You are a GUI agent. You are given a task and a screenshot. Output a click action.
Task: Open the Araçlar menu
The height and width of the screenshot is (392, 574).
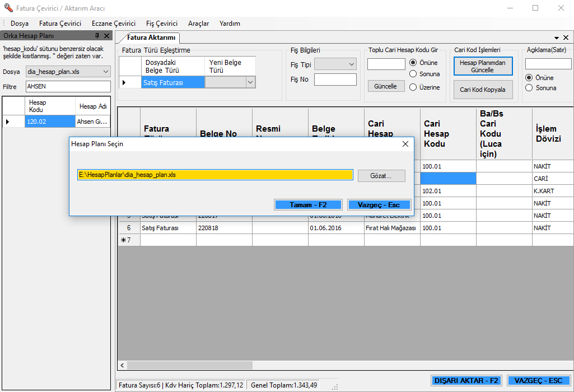pos(198,24)
